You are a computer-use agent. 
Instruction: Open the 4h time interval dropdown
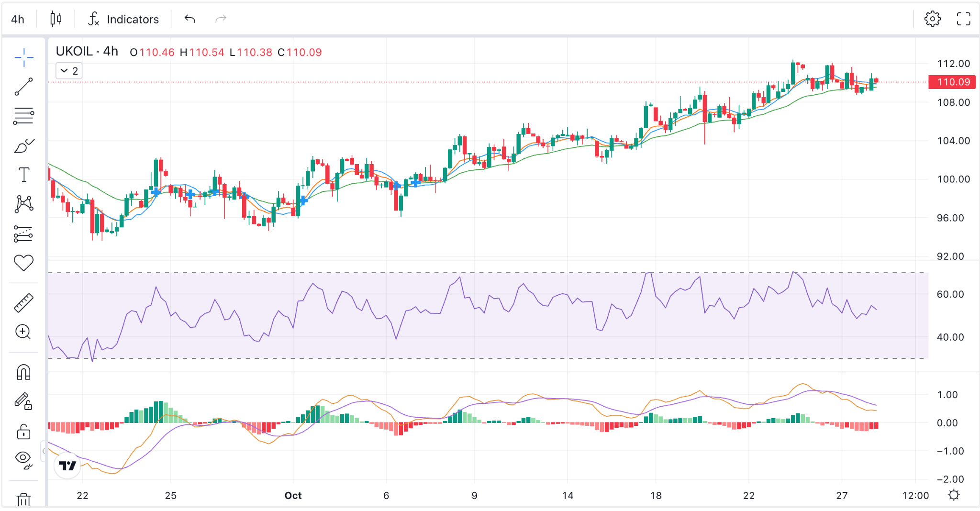[18, 19]
